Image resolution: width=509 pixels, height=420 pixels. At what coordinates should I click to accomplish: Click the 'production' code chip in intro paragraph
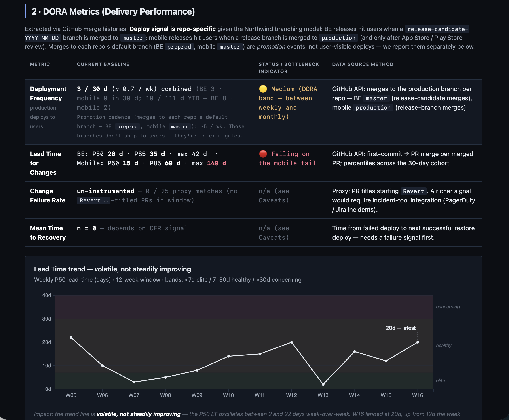coord(338,38)
